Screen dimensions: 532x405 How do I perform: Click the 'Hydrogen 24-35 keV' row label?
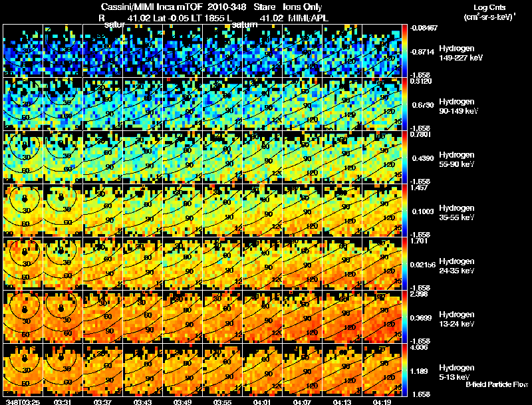tap(457, 266)
